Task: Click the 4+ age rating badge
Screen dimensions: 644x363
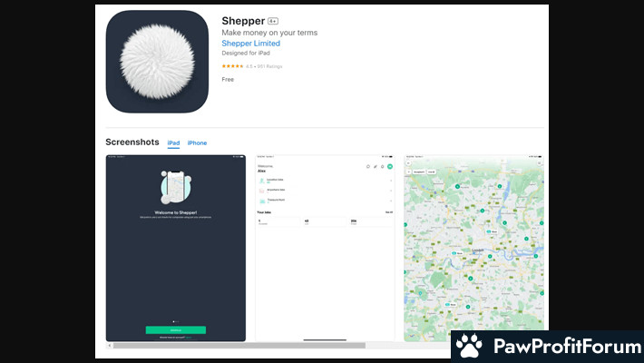Action: pyautogui.click(x=273, y=21)
